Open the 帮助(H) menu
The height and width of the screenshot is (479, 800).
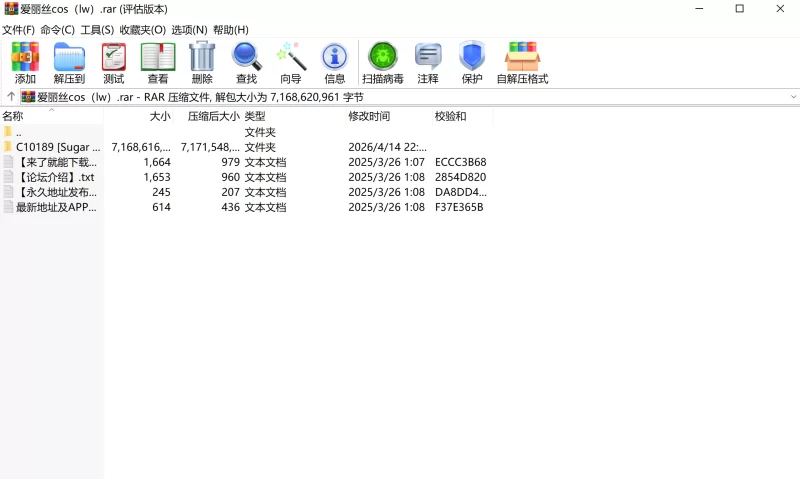click(x=231, y=30)
